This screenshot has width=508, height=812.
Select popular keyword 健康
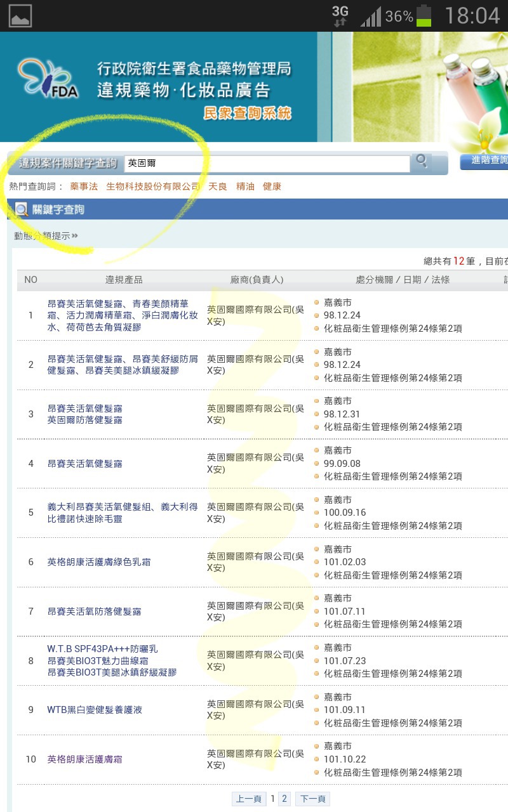click(272, 187)
